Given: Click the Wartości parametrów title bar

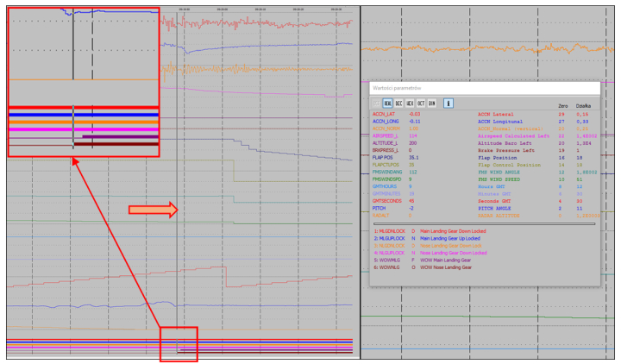Looking at the screenshot, I should click(485, 88).
